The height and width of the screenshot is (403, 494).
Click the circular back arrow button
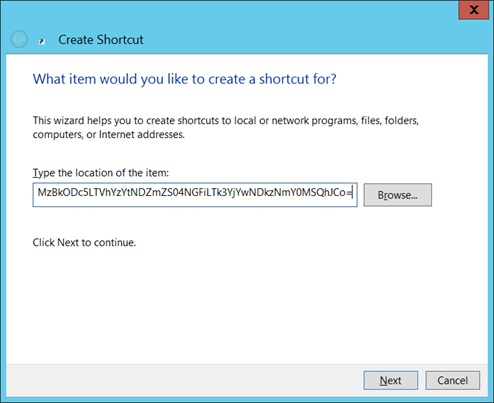click(19, 39)
